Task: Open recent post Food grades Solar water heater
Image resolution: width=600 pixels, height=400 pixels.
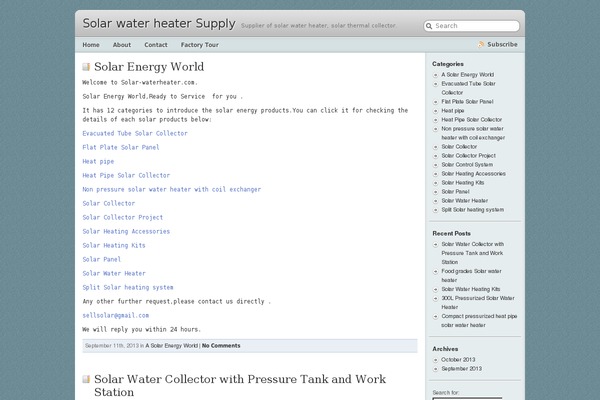Action: [x=471, y=276]
